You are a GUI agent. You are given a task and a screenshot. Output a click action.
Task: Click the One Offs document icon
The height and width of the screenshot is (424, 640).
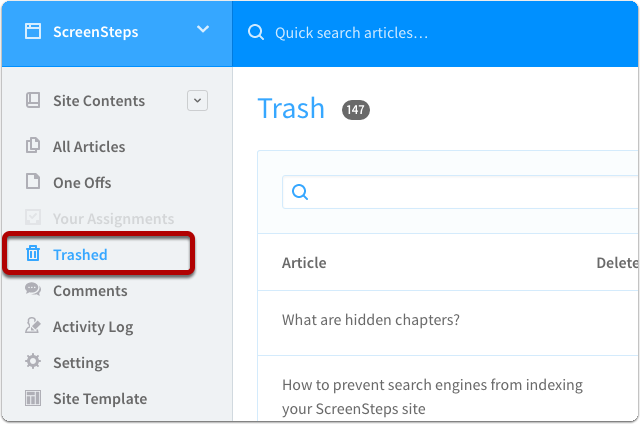coord(33,181)
